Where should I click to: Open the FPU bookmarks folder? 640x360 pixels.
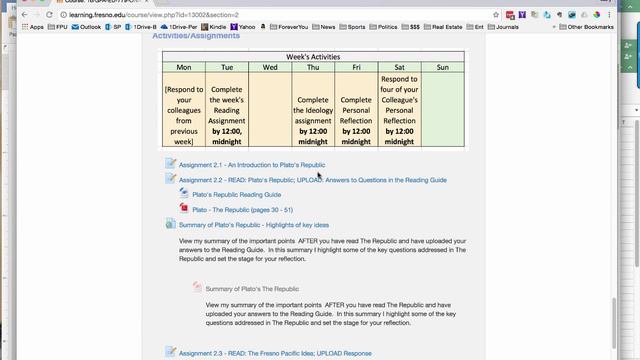58,27
